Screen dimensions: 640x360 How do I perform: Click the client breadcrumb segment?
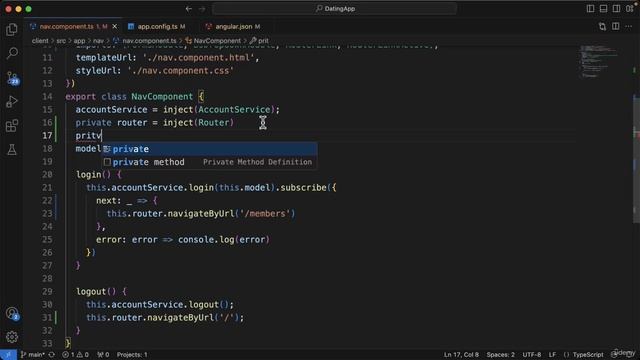point(40,41)
